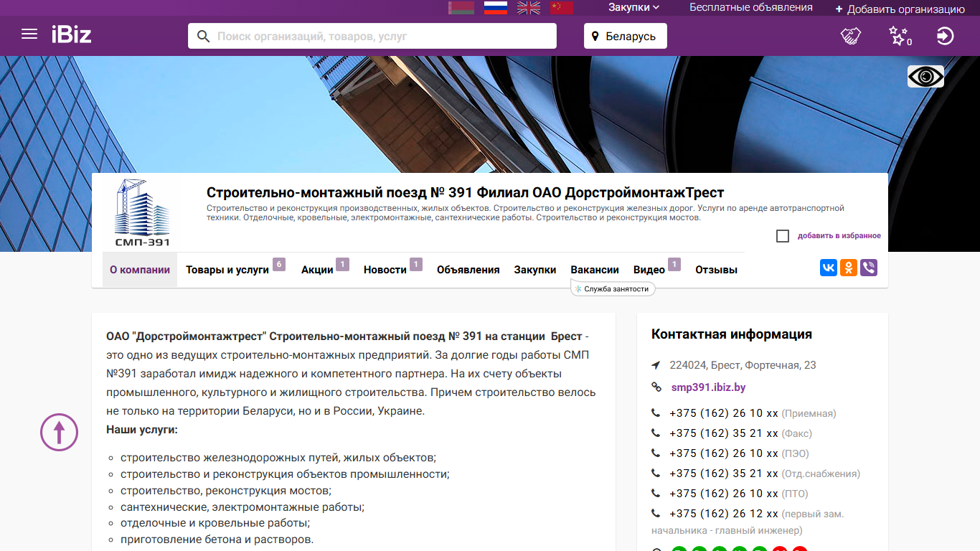
Task: Reveal the Приемная phone number
Action: coord(724,413)
